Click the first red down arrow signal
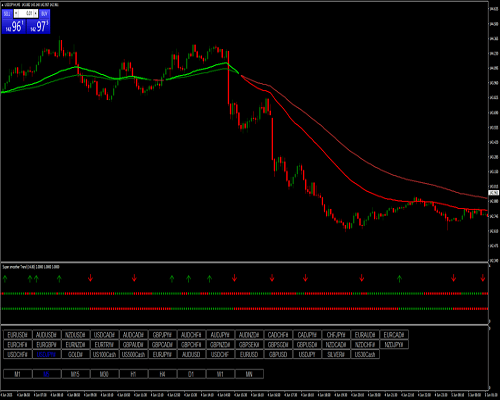The image size is (500, 400). pos(90,278)
